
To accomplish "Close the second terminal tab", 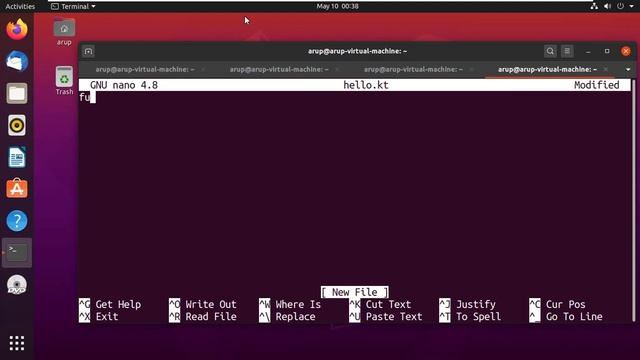I will (x=337, y=69).
